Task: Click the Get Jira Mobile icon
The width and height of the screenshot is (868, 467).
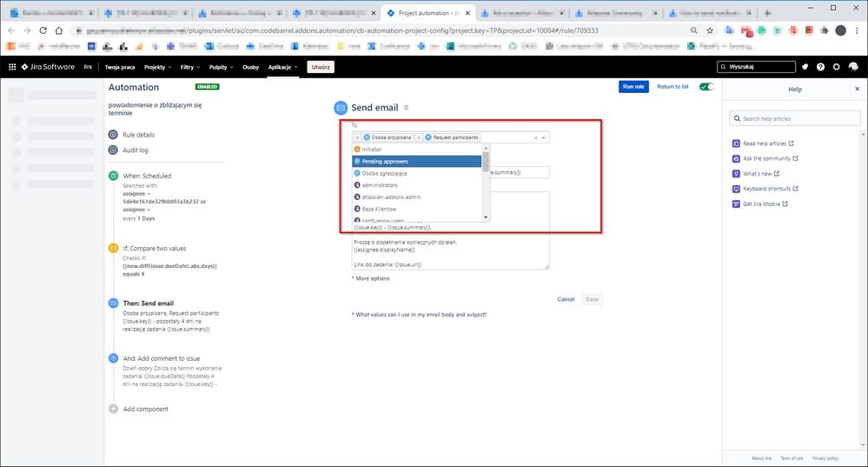Action: 736,203
